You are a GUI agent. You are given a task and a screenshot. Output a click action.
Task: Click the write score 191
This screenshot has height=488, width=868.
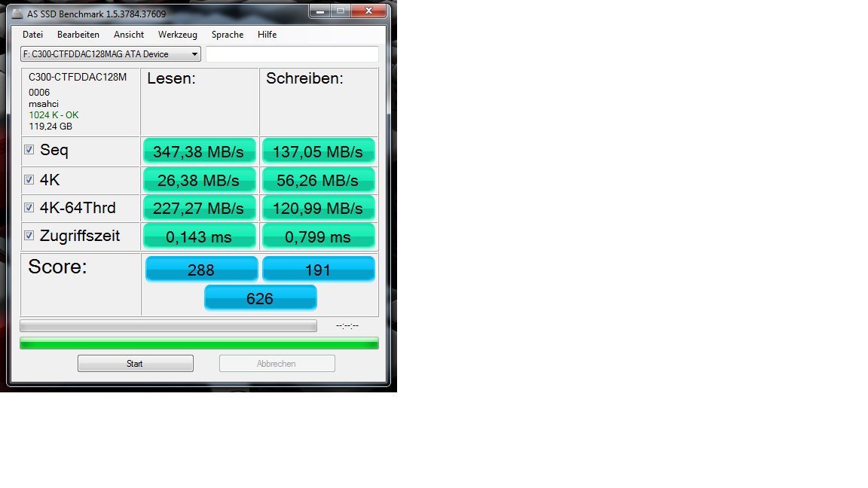click(318, 270)
